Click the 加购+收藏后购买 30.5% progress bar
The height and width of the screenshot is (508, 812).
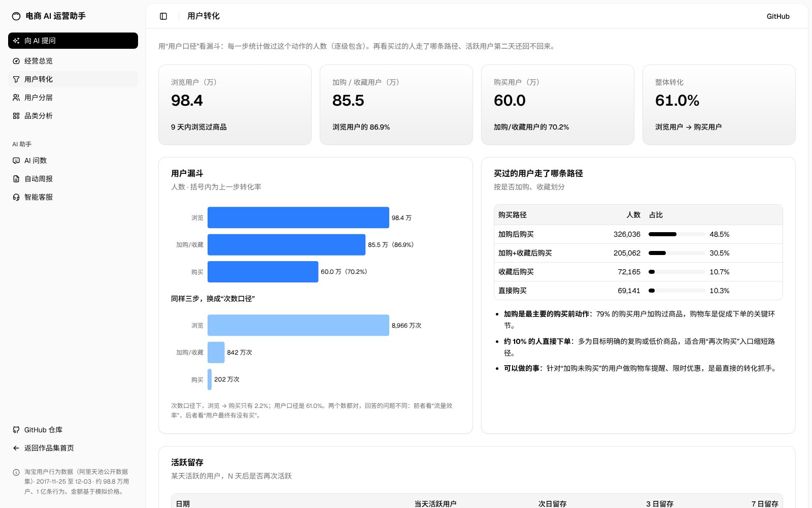click(x=677, y=253)
